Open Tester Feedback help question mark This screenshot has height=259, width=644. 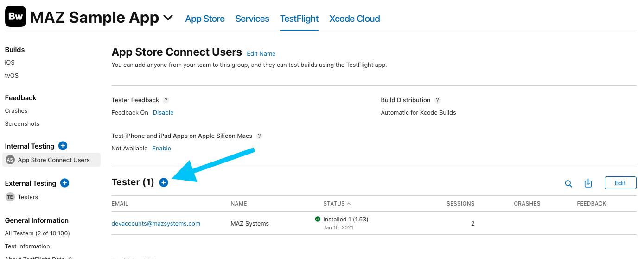[166, 100]
